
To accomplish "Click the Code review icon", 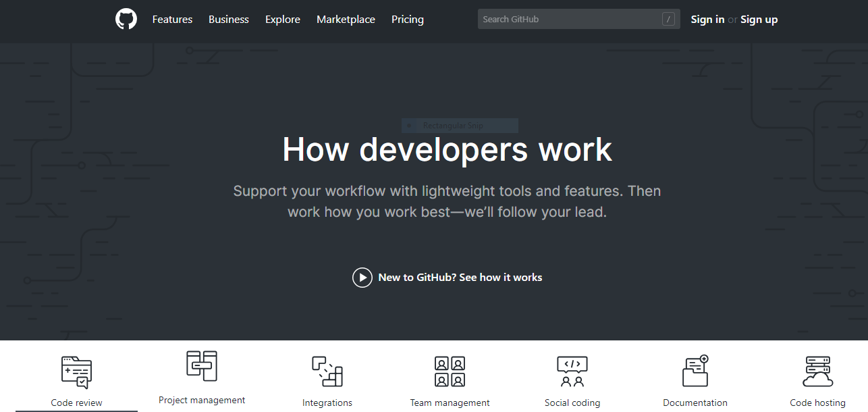I will pyautogui.click(x=76, y=373).
